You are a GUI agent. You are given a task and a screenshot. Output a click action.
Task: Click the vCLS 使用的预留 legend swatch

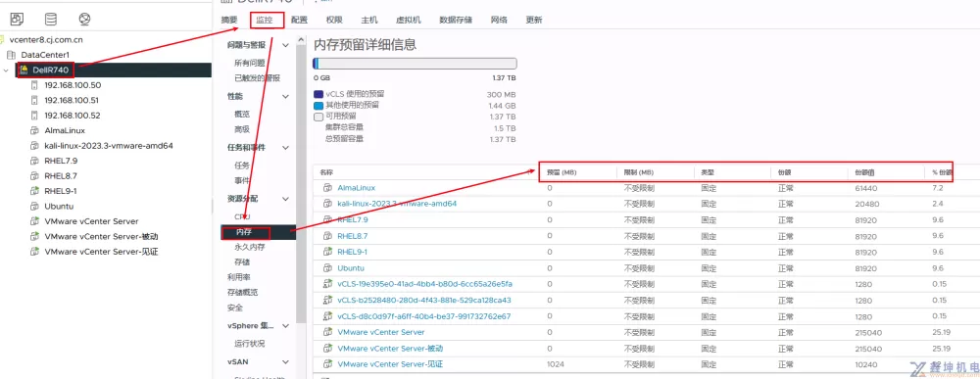pos(318,94)
